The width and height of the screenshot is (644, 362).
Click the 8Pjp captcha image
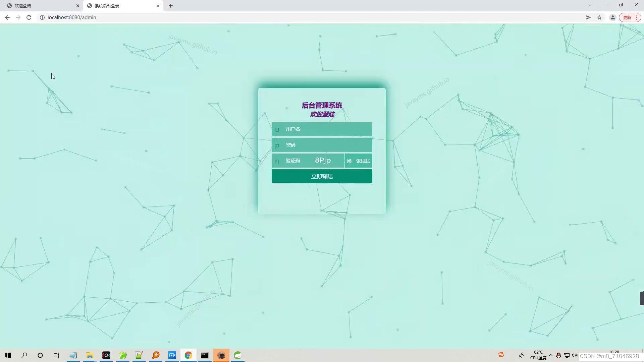coord(323,161)
